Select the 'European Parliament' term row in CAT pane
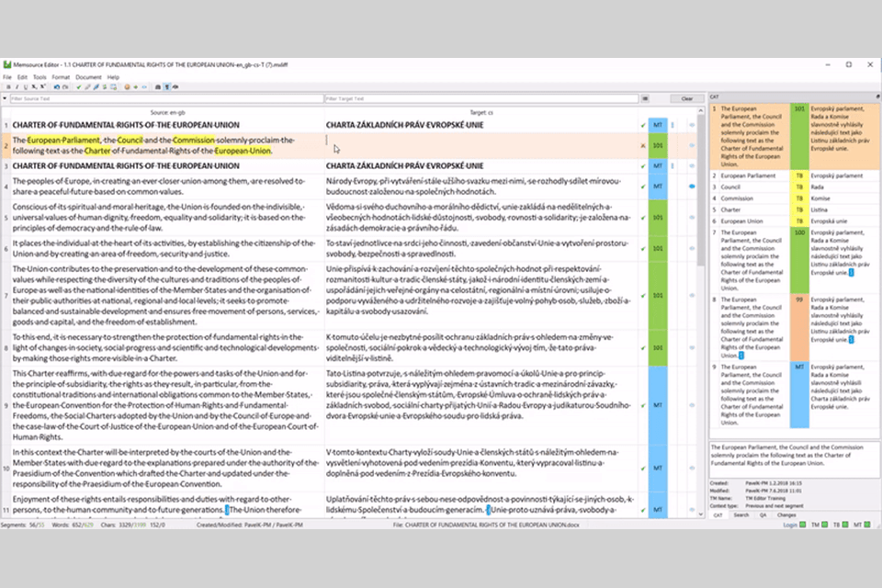 [794, 175]
